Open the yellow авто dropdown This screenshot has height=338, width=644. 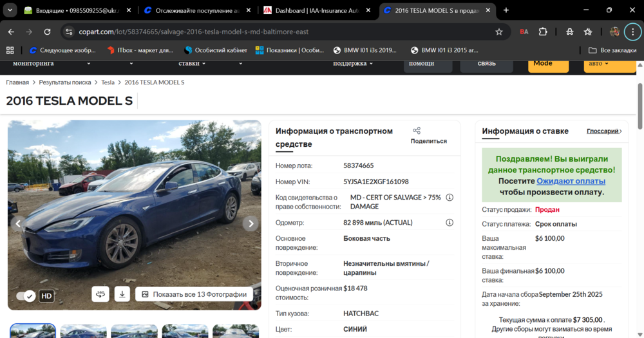tap(610, 66)
